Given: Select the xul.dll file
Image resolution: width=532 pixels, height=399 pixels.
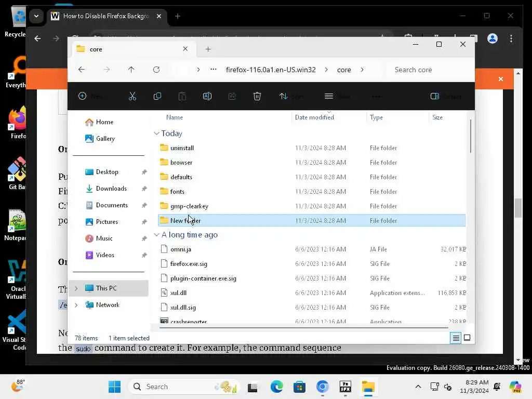Looking at the screenshot, I should point(312,293).
